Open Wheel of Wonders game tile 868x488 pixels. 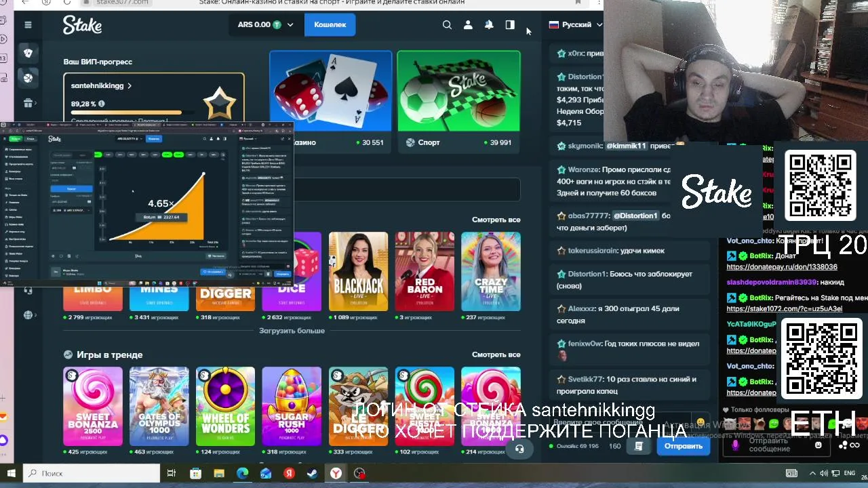pyautogui.click(x=225, y=407)
